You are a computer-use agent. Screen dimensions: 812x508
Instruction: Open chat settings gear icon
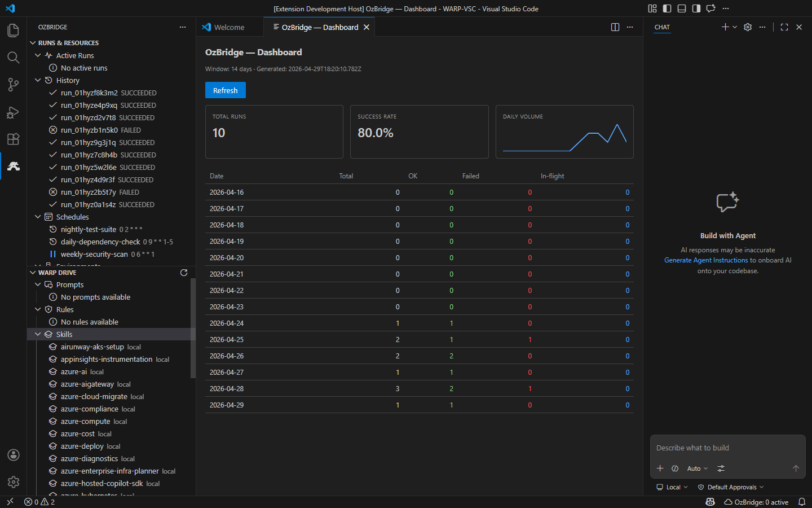748,27
